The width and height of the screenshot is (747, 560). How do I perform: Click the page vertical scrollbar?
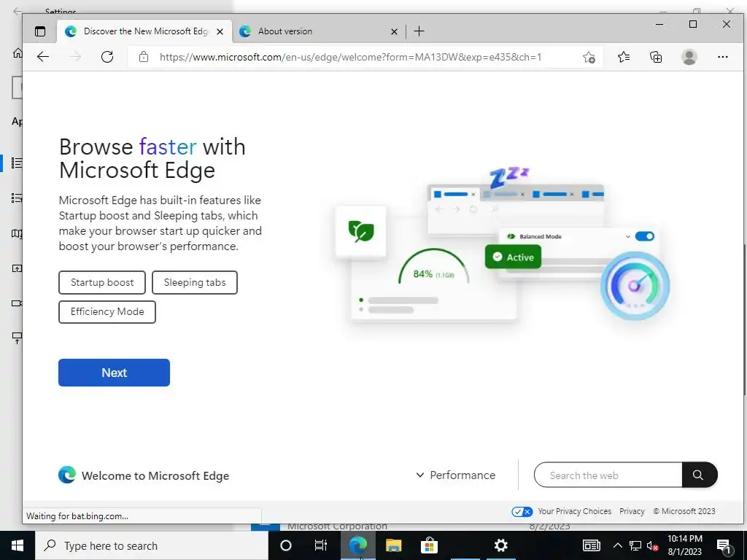[743, 319]
